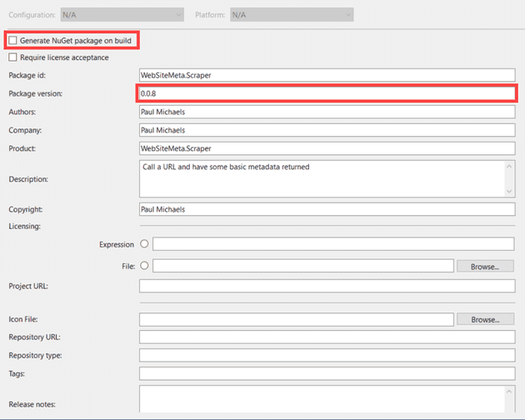This screenshot has width=525, height=420.
Task: Click the Project URL input field
Action: click(327, 286)
